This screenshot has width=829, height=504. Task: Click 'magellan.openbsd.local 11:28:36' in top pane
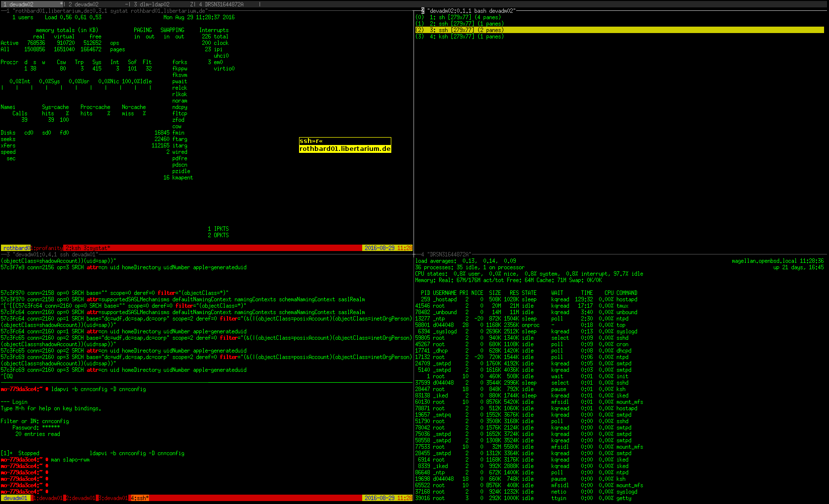[778, 261]
